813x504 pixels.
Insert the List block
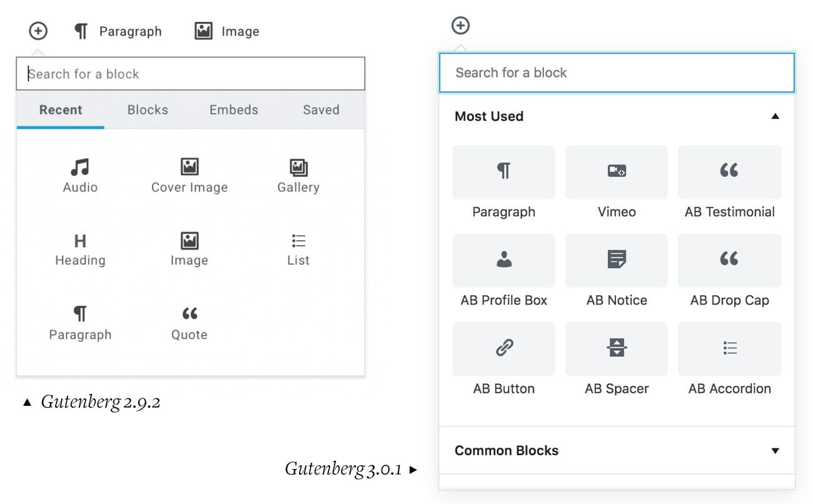pos(298,249)
